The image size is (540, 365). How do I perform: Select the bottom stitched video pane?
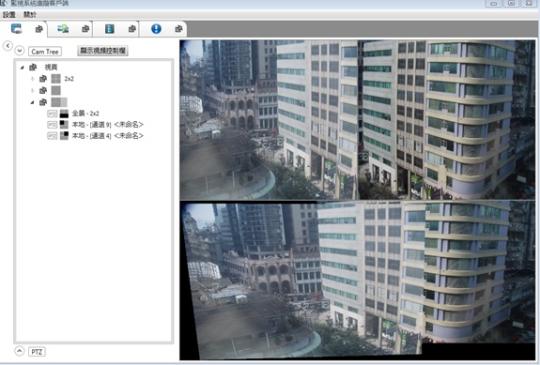point(357,281)
